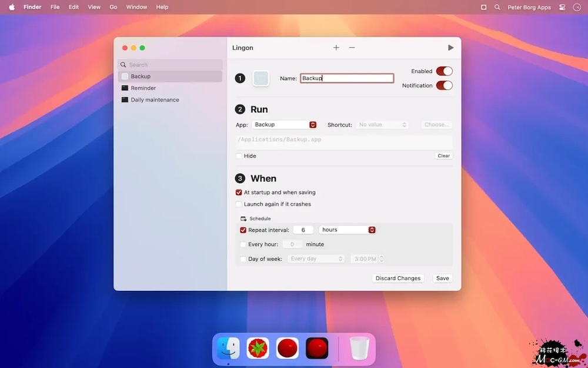Click the Spotlight search icon in menu bar

point(497,7)
